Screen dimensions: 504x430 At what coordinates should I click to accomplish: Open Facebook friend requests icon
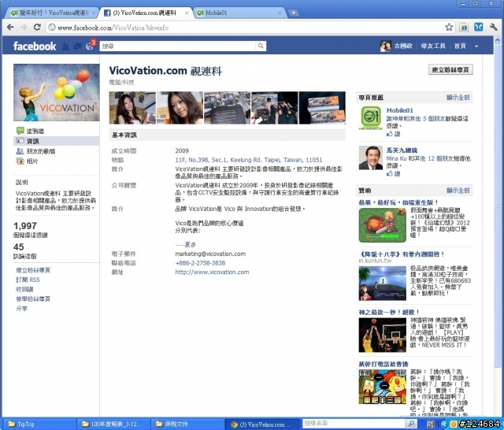coord(65,46)
